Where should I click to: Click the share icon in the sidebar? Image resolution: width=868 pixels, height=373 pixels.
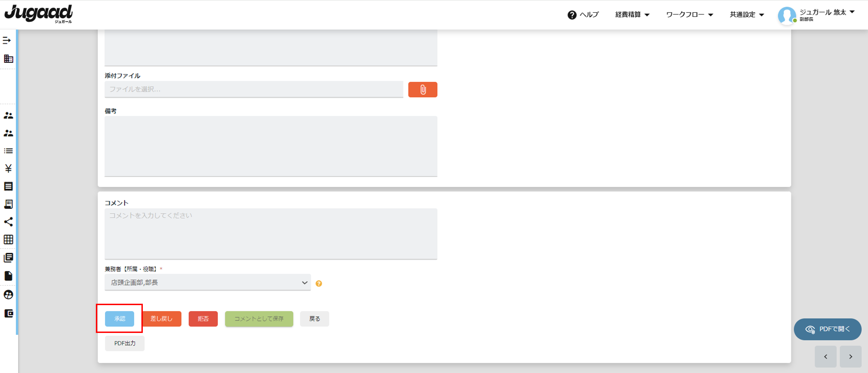coord(8,222)
